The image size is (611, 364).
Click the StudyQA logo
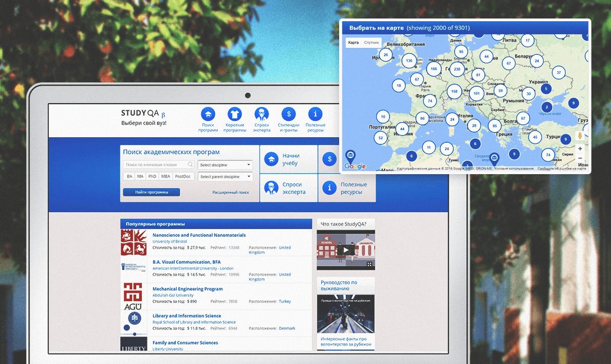[142, 113]
